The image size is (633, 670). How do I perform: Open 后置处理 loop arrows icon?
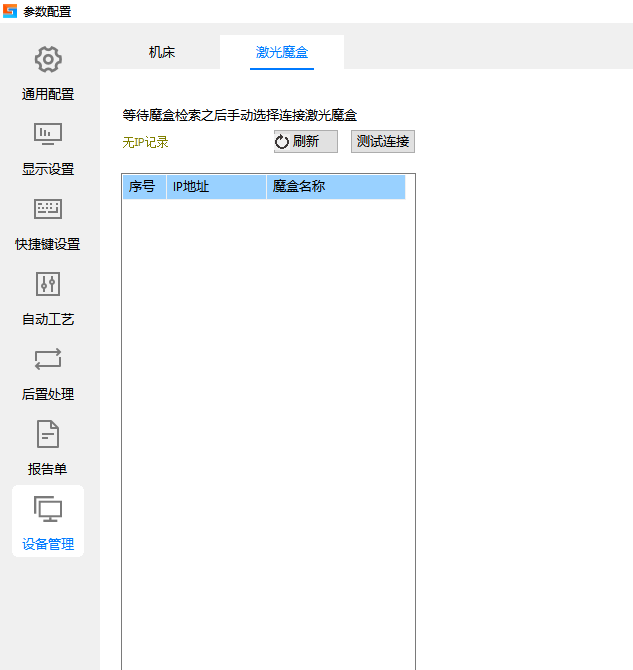48,359
